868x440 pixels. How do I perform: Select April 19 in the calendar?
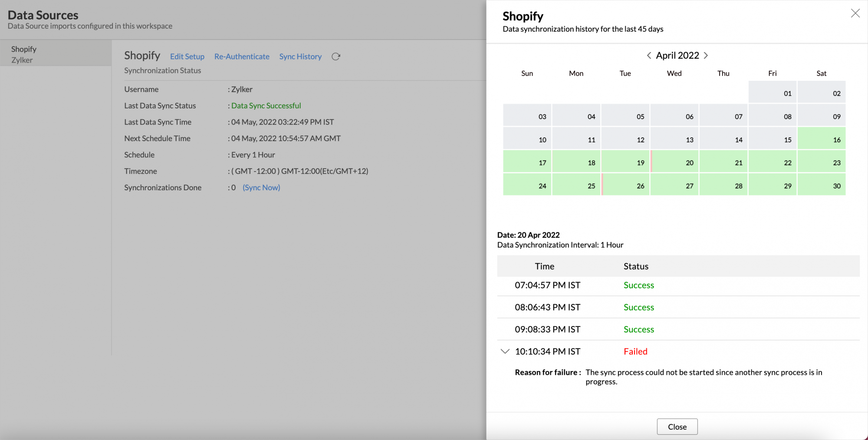point(625,161)
